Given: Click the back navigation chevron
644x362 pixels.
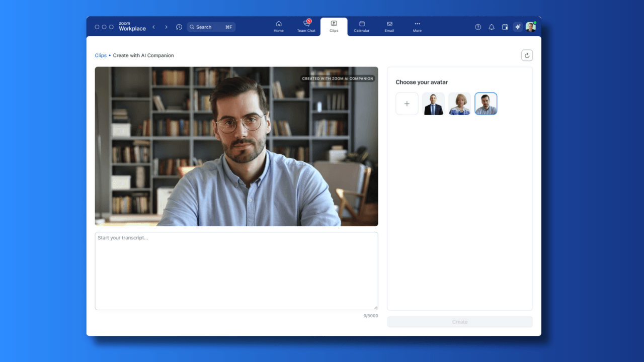Looking at the screenshot, I should (153, 27).
